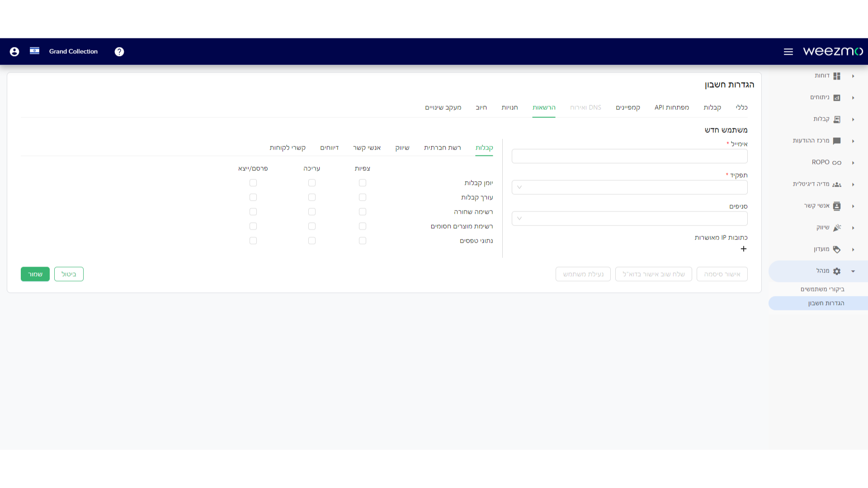Switch to the מעקב שינויים tab

443,108
